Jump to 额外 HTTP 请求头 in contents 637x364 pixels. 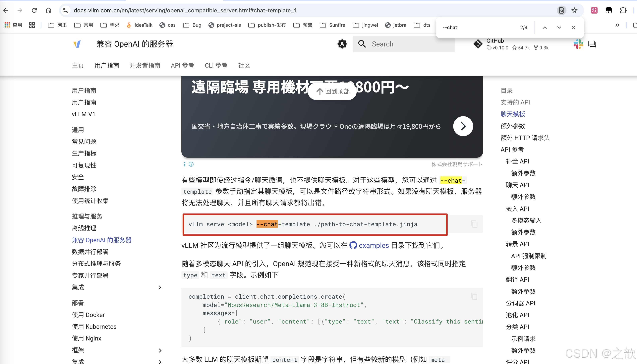(x=525, y=138)
